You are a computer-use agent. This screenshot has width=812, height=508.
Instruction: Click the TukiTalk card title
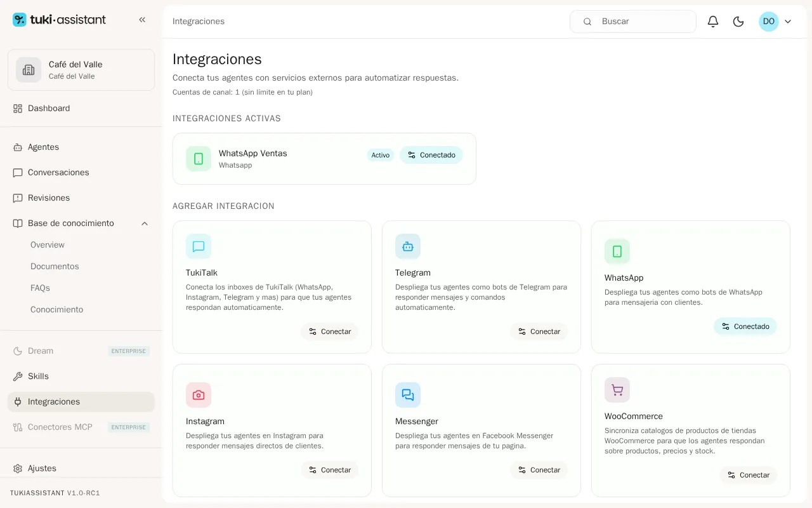202,273
